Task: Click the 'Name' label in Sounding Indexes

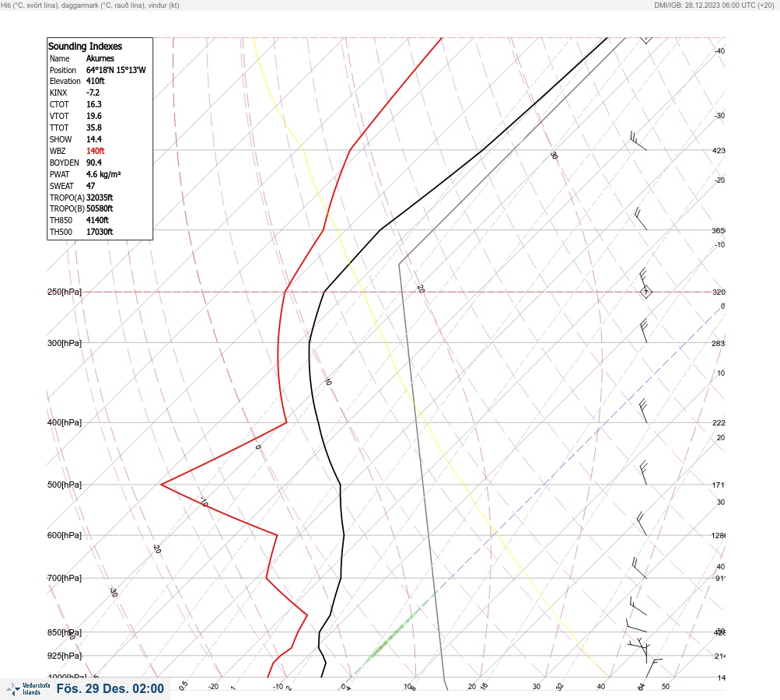Action: click(x=60, y=58)
